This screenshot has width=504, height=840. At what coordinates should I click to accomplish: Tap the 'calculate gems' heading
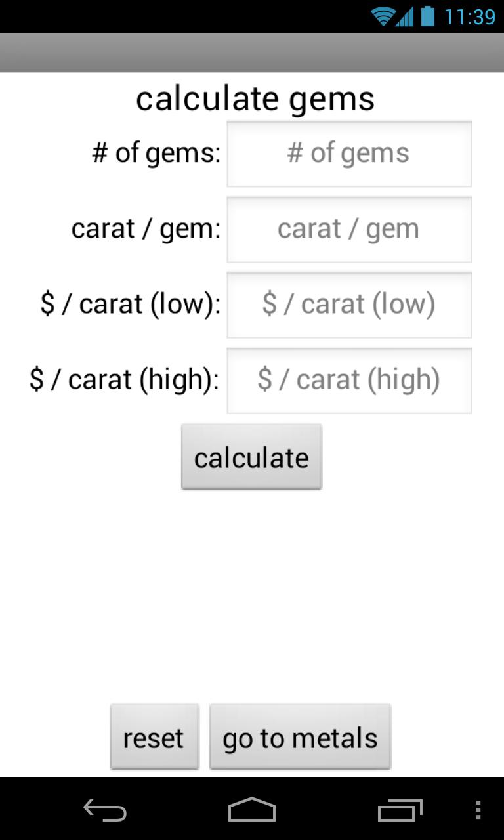pos(255,99)
